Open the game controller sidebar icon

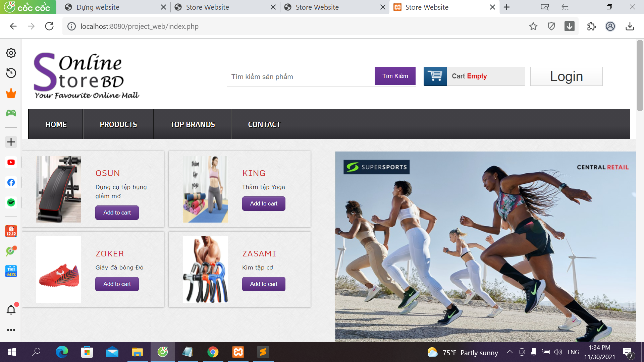11,113
